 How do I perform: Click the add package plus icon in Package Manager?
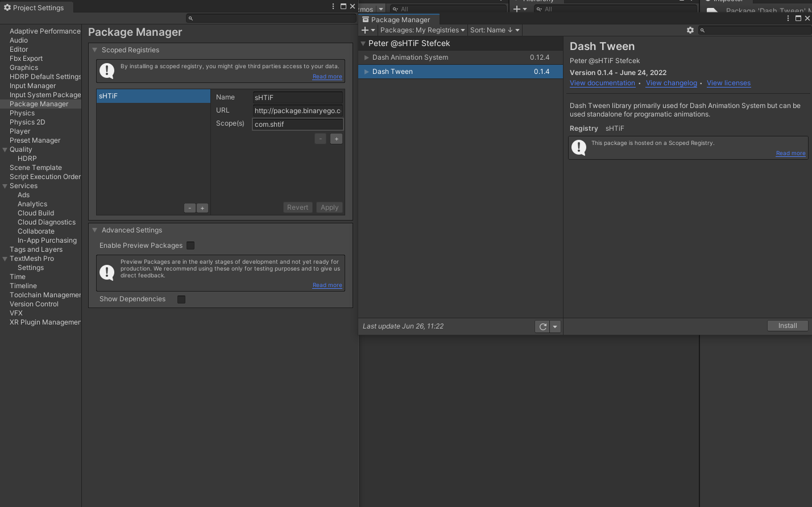tap(365, 30)
